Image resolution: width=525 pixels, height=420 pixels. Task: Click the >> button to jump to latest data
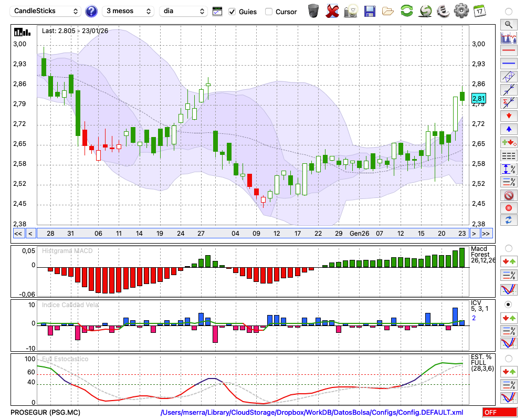coord(487,233)
